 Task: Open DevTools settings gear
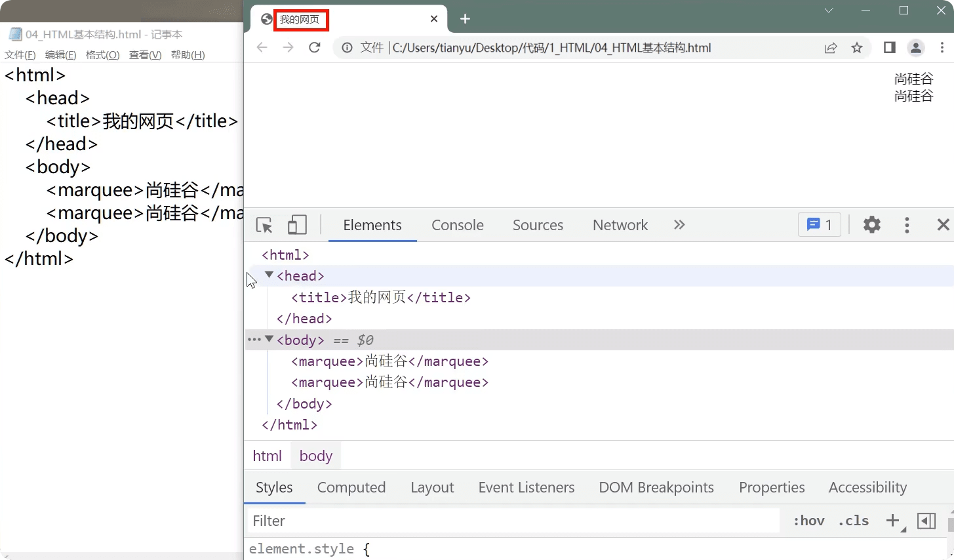tap(871, 225)
